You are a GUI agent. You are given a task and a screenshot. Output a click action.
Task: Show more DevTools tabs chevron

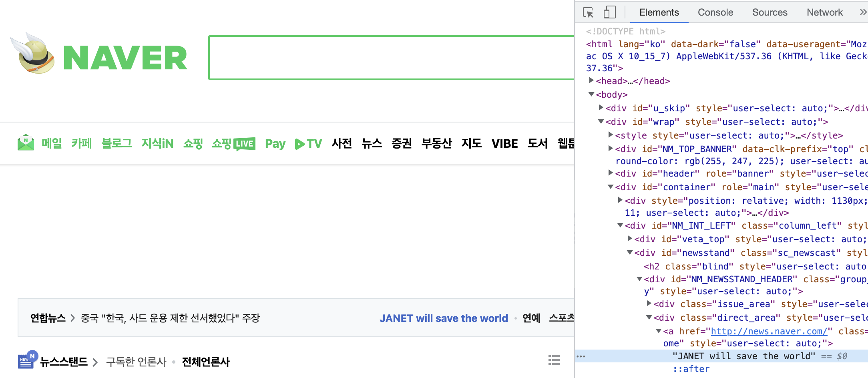(x=863, y=12)
